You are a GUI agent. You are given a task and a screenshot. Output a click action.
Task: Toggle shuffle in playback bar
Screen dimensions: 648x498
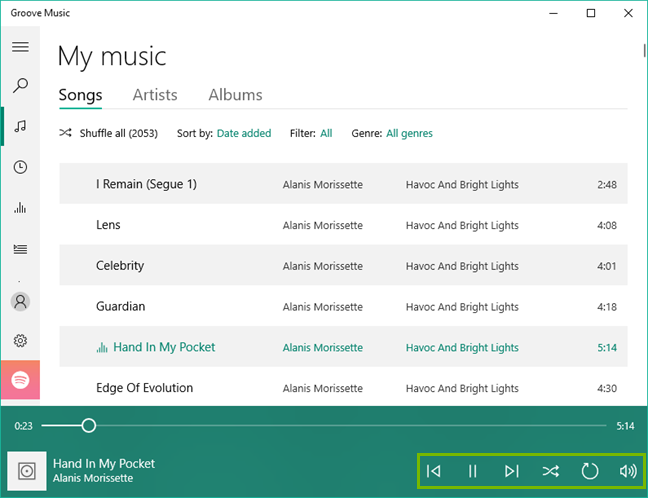(x=550, y=471)
